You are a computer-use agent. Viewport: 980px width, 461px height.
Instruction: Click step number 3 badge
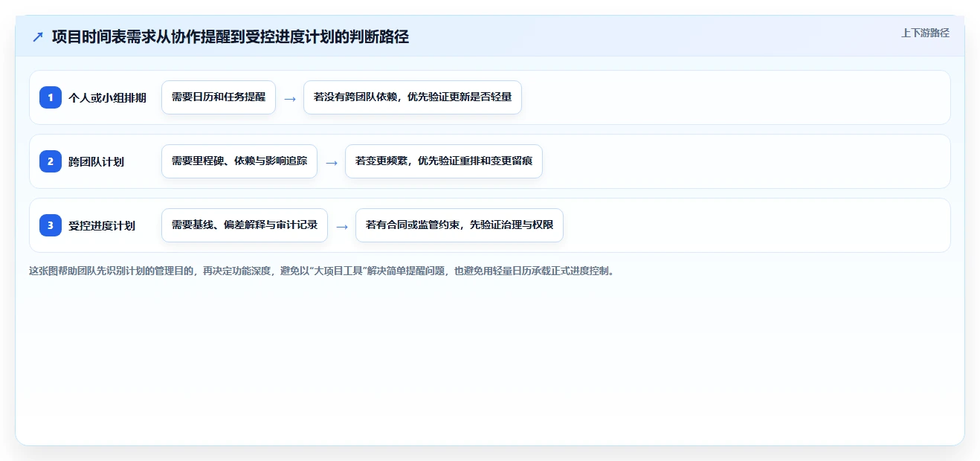pos(51,225)
